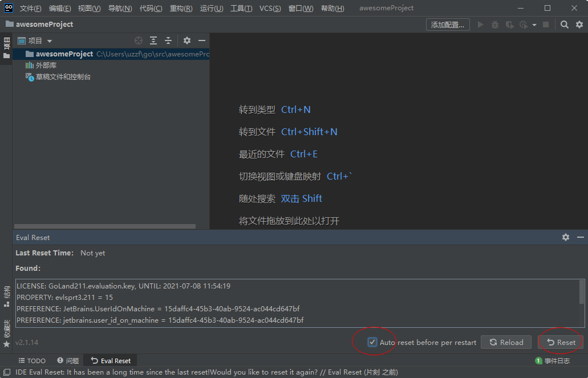Click the Expand All icon in project panel
The width and height of the screenshot is (588, 378).
(153, 40)
